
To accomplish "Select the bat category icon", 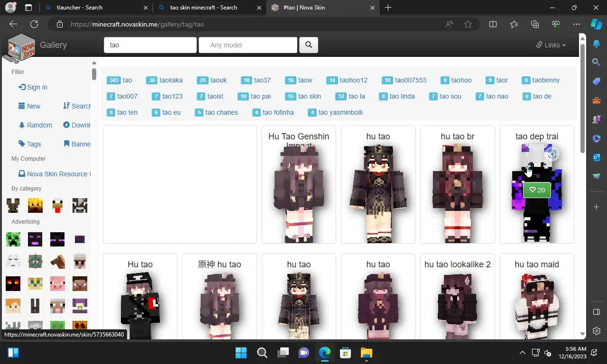I will (13, 206).
